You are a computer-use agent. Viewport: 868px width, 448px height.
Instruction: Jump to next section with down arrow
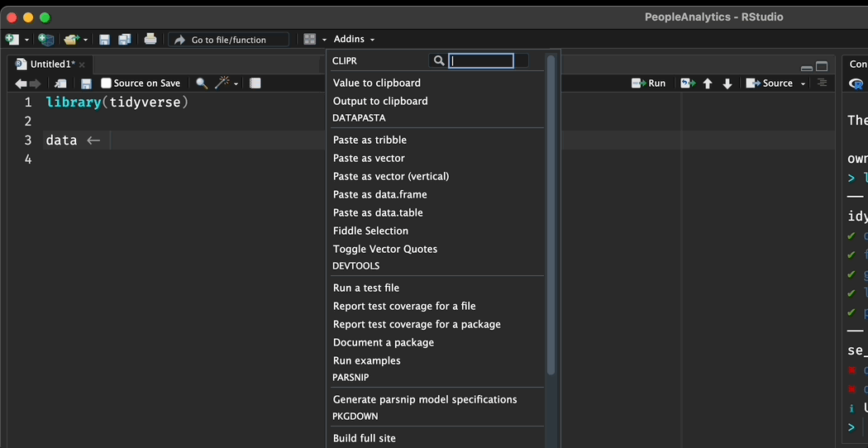(727, 83)
